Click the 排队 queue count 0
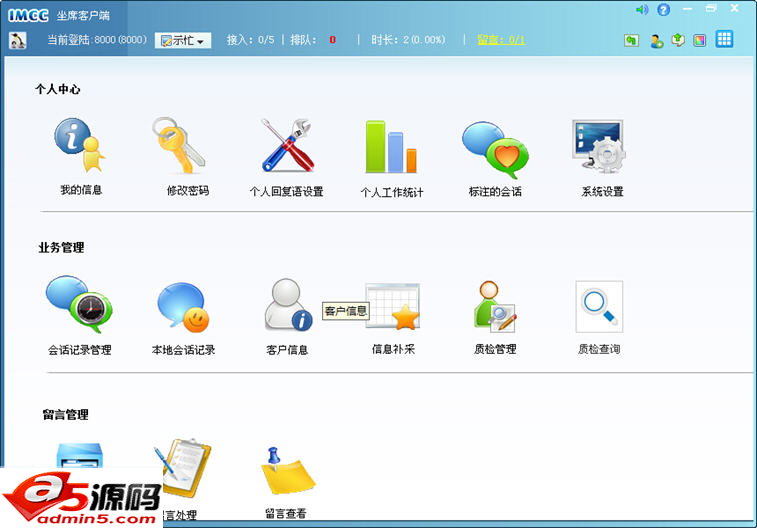This screenshot has height=528, width=757. (x=333, y=40)
